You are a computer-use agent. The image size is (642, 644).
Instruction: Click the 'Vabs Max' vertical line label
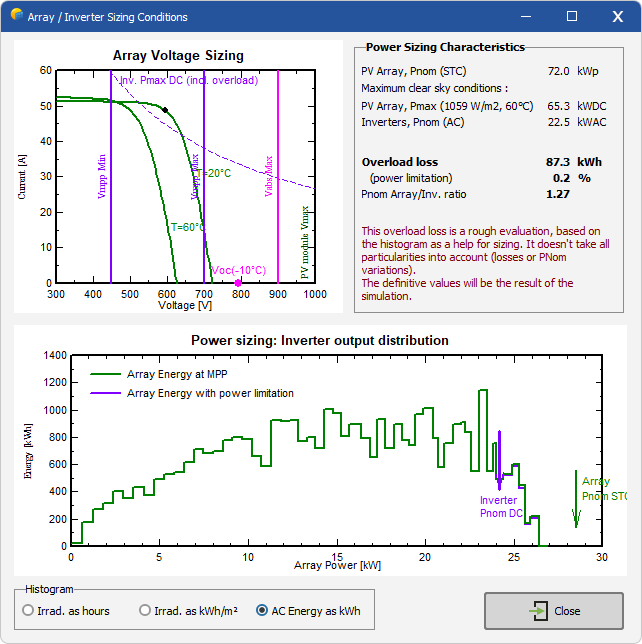click(268, 176)
